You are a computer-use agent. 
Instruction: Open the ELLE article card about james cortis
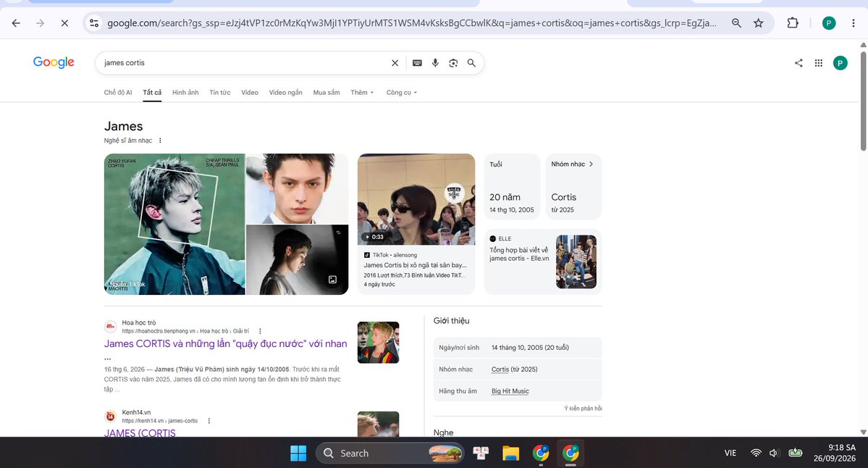(542, 262)
